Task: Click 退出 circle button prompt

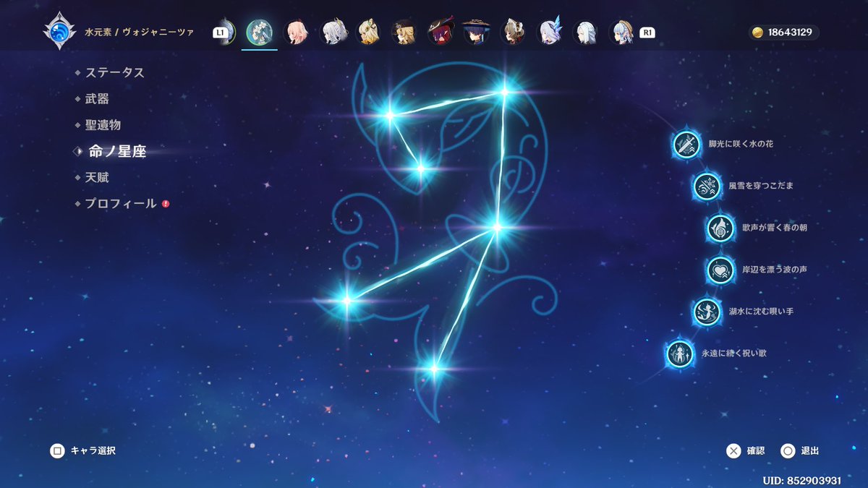Action: (800, 451)
